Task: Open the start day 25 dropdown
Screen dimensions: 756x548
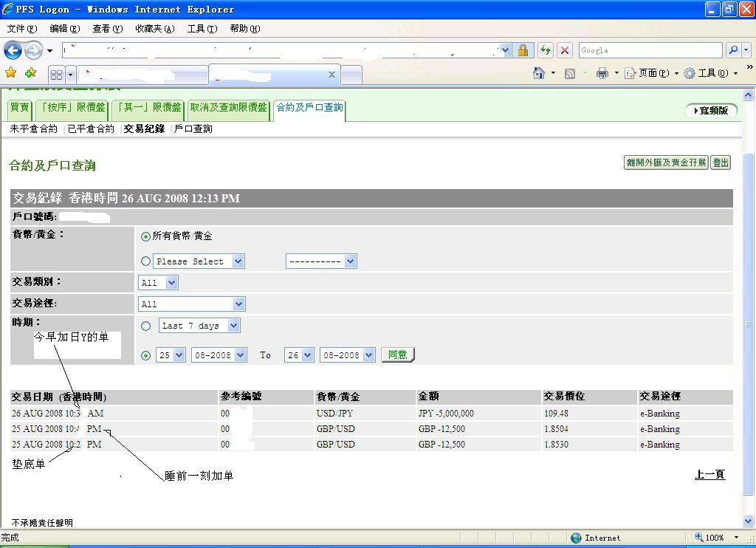Action: [x=171, y=355]
